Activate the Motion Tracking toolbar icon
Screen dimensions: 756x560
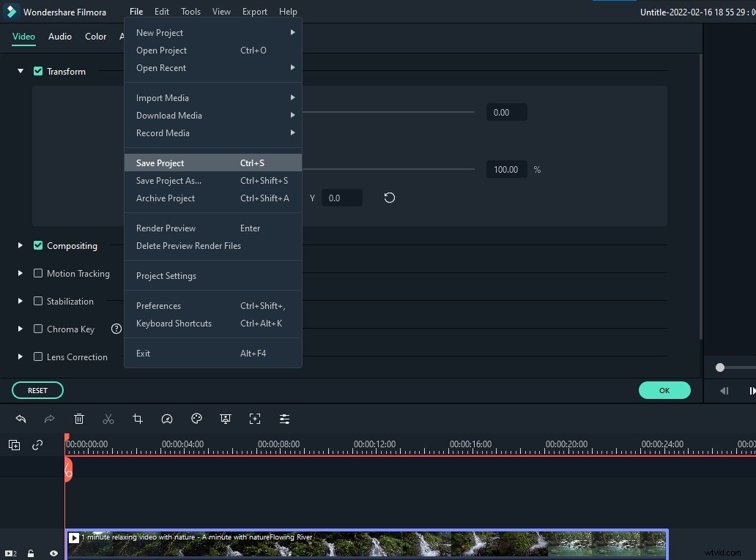(255, 419)
